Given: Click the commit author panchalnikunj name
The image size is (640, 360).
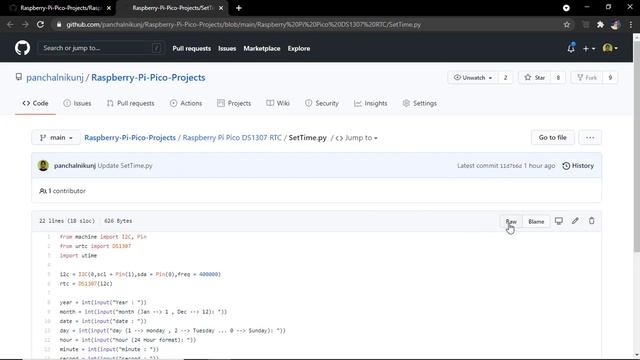Looking at the screenshot, I should point(75,166).
